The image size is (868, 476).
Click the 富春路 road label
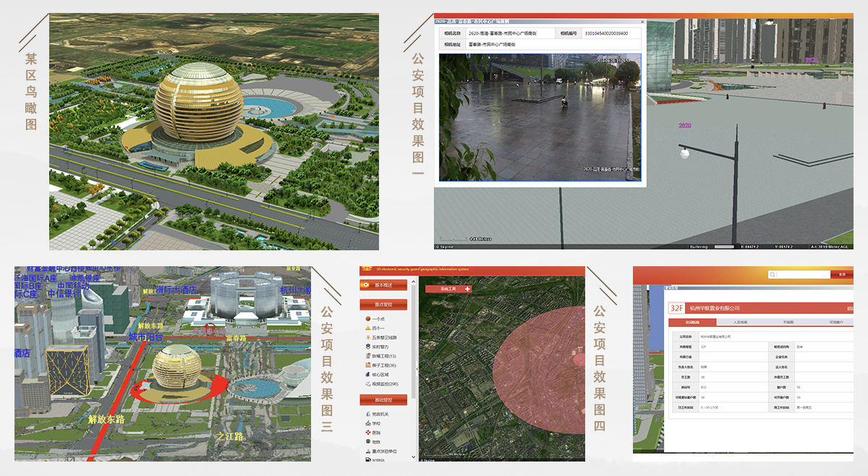pyautogui.click(x=237, y=336)
